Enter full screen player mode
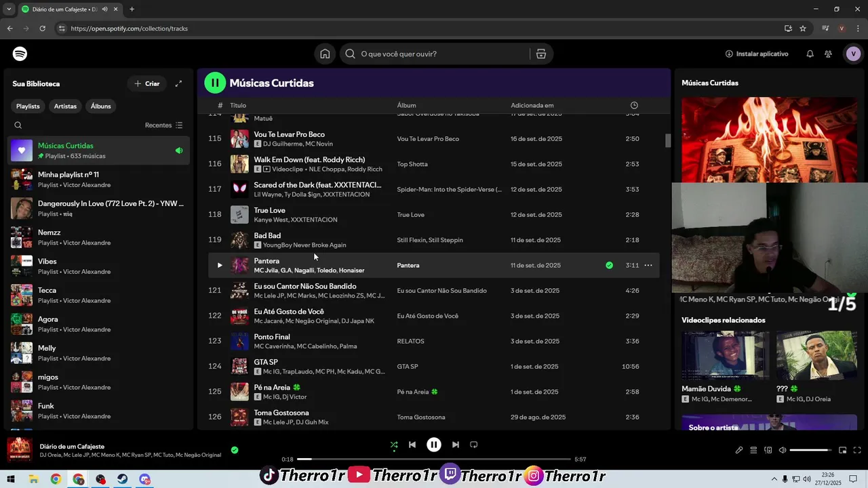This screenshot has width=868, height=488. click(857, 450)
